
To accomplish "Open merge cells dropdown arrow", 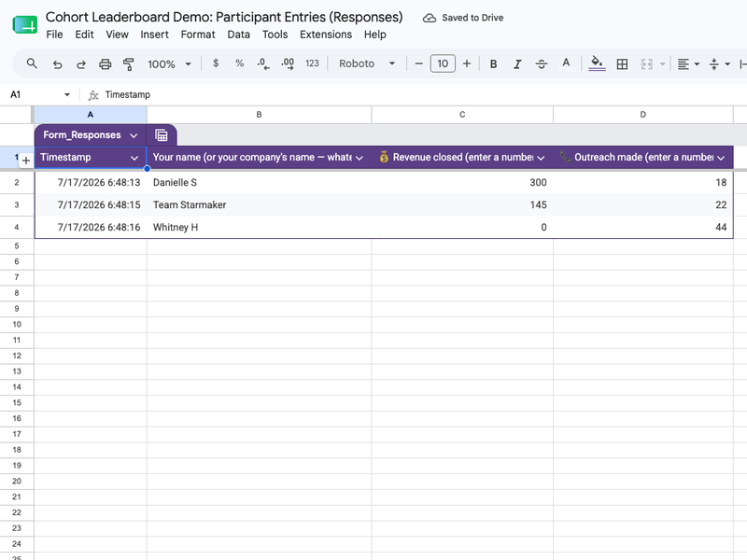I will tap(662, 63).
